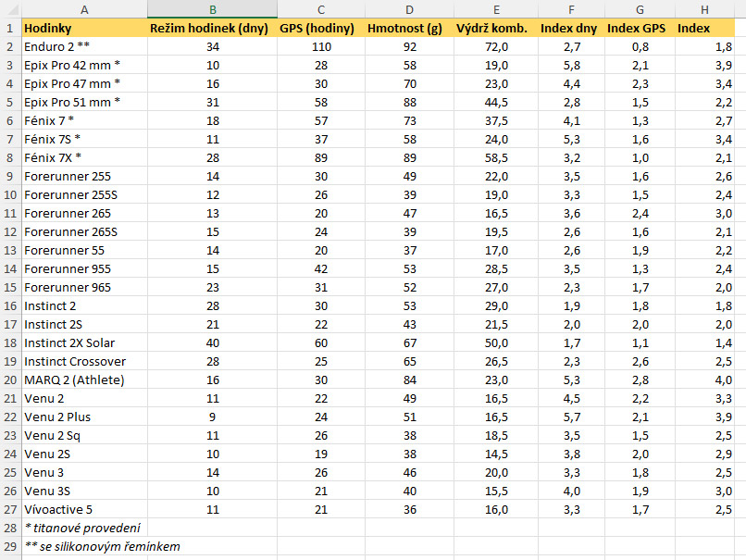Select the 'MARQ 2 (Athlete)' cell

click(x=84, y=380)
